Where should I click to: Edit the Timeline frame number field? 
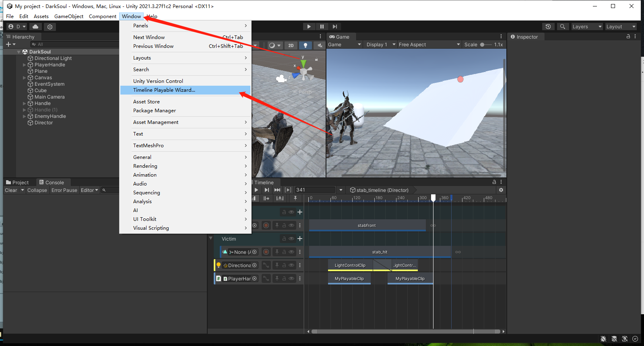[315, 190]
